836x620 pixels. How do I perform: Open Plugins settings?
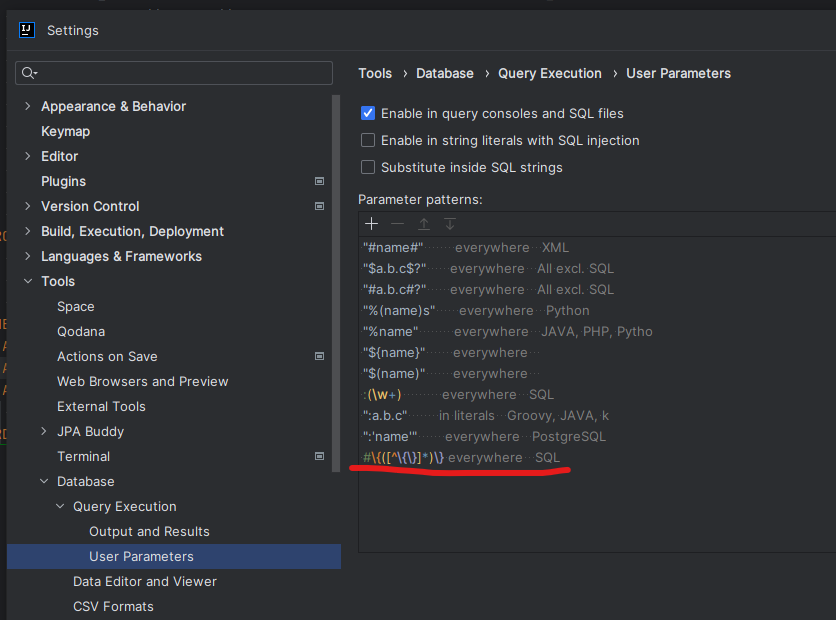[63, 181]
